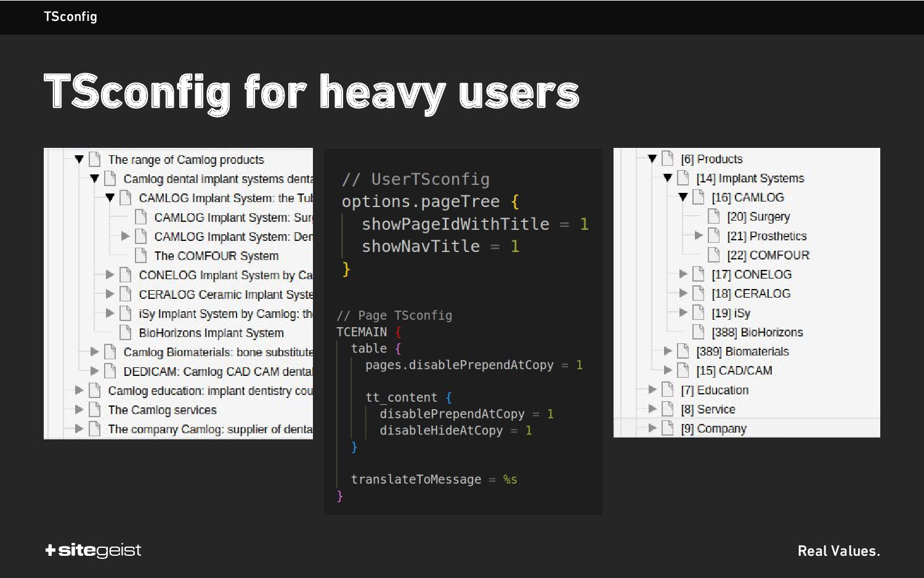This screenshot has height=578, width=924.
Task: Click page icon of 'The company Camlog'
Action: (95, 428)
